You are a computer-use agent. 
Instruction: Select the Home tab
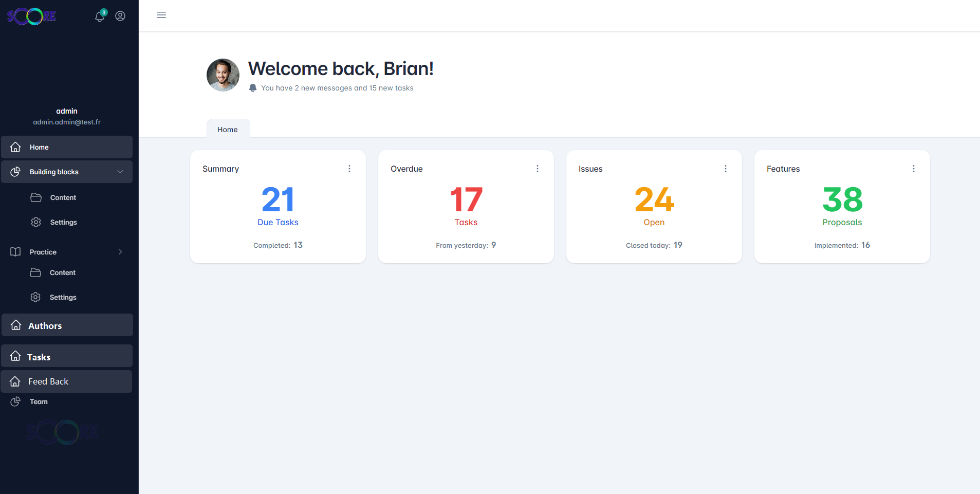pos(228,130)
